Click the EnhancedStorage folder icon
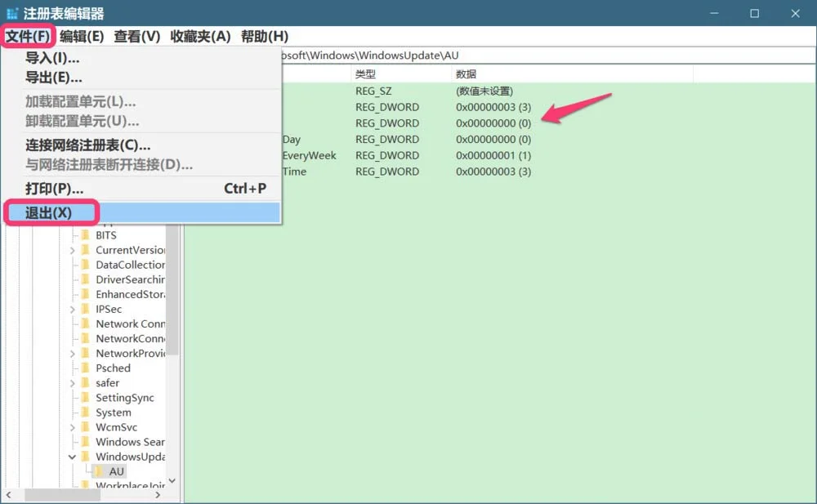The height and width of the screenshot is (504, 817). 86,294
